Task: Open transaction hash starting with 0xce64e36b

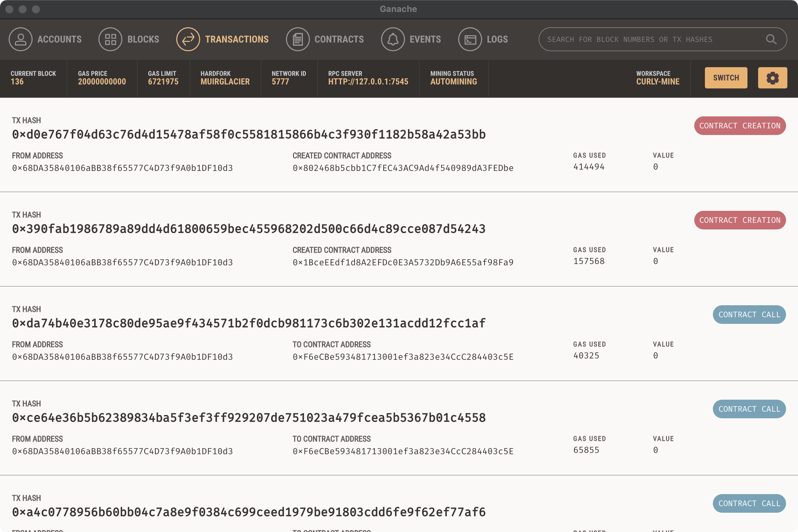Action: click(249, 418)
